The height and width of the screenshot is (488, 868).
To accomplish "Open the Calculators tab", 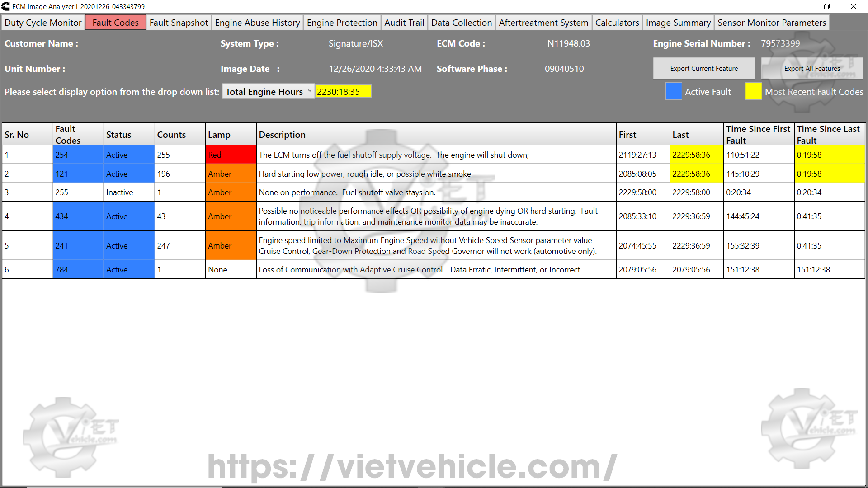I will pyautogui.click(x=617, y=23).
